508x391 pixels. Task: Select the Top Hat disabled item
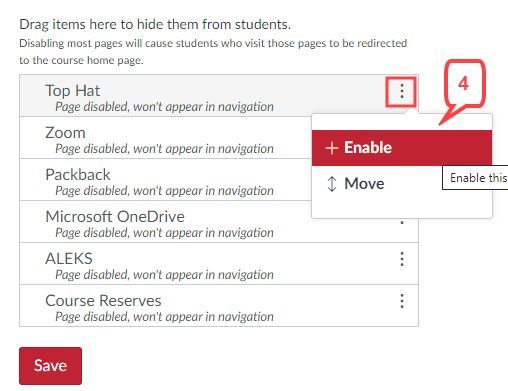click(x=219, y=96)
